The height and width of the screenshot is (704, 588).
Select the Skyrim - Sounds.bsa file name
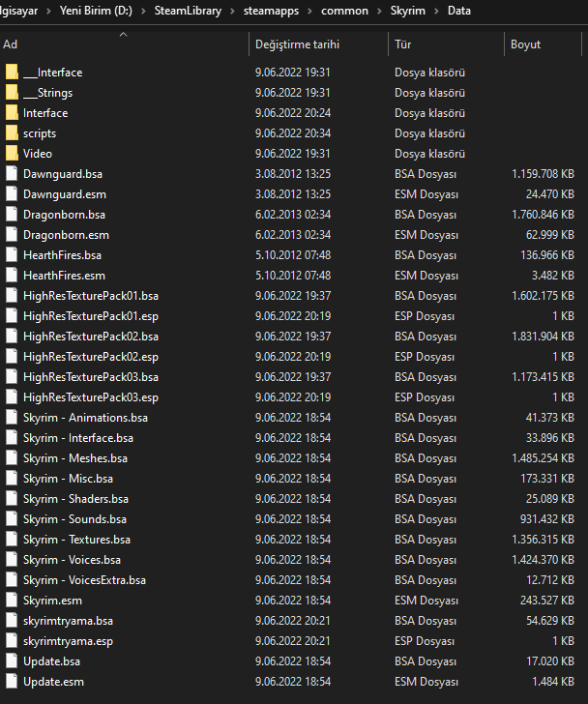74,519
